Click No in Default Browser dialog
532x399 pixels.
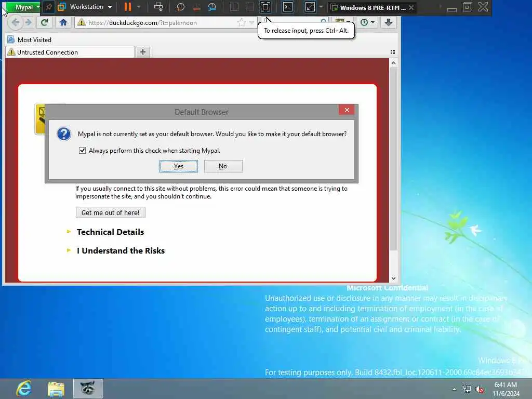(x=223, y=166)
